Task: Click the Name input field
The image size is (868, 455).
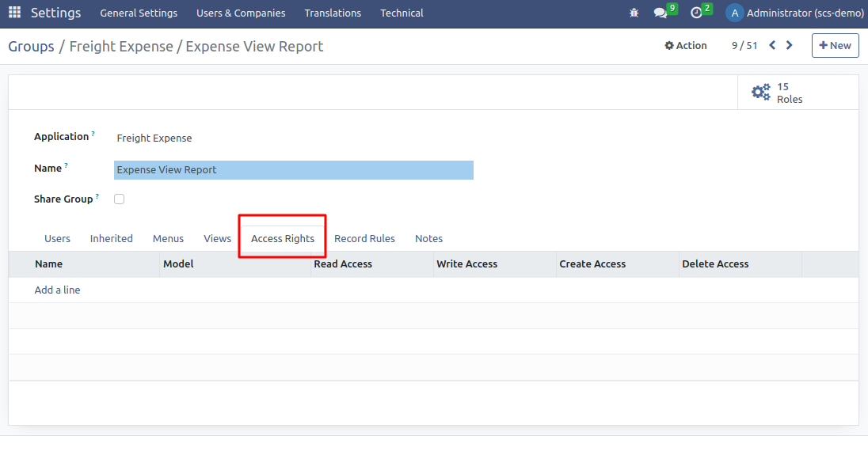Action: (x=293, y=170)
